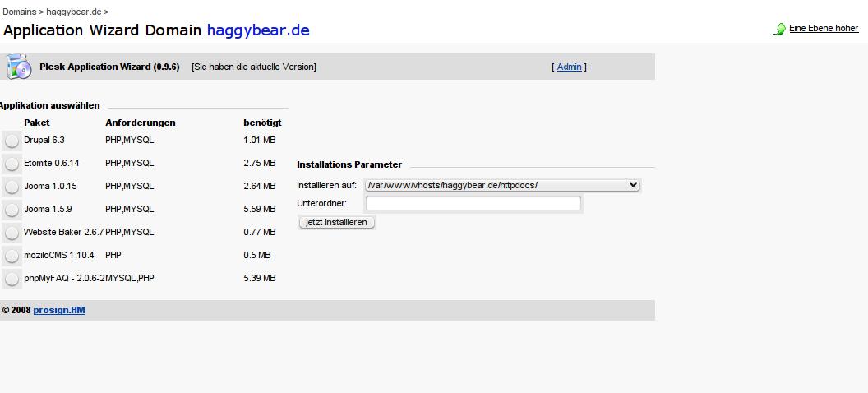Image resolution: width=868 pixels, height=393 pixels.
Task: Click the 'Sie haben die aktuelle Version' notice
Action: pyautogui.click(x=254, y=67)
